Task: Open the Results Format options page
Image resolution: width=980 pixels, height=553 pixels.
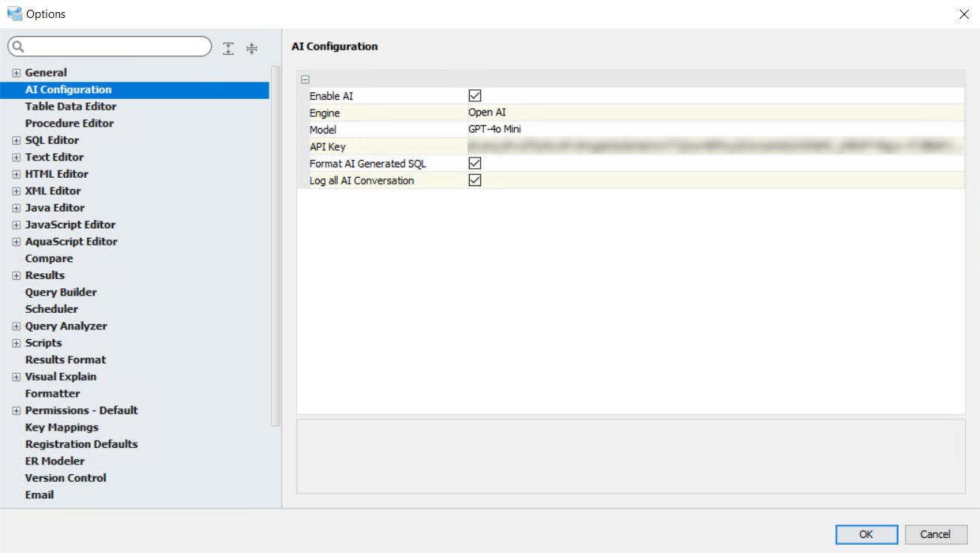Action: point(65,359)
